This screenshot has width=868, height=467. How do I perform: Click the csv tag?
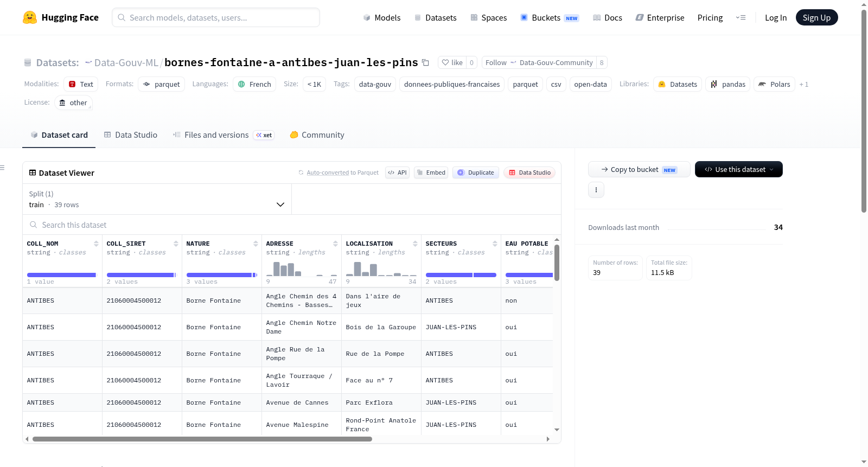pos(556,84)
